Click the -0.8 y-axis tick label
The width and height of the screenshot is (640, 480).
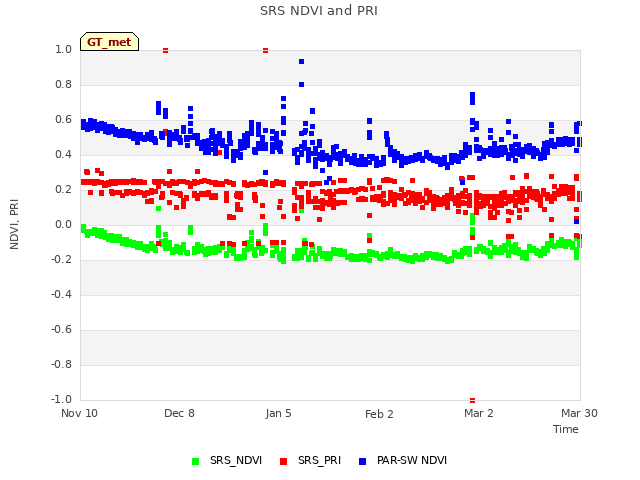pos(61,364)
